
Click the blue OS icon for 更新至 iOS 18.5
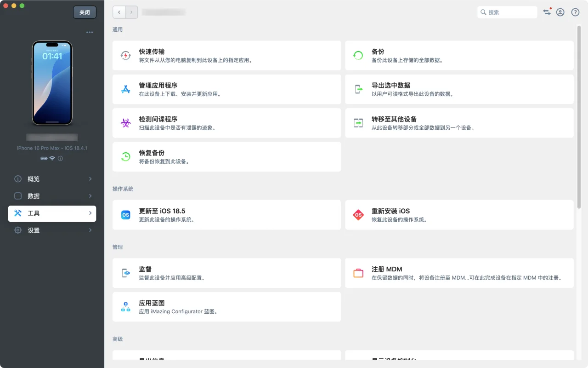[125, 215]
